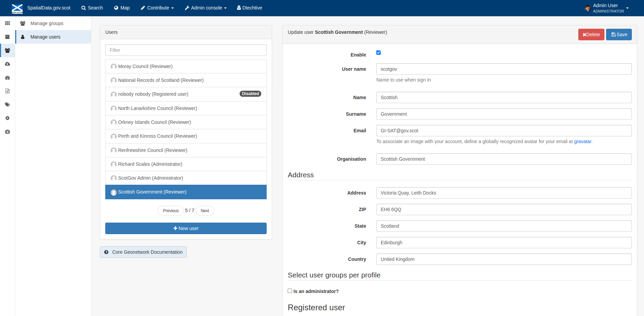Viewport: 644px width, 316px height.
Task: Click the North Lanarkshire Council avatar
Action: tap(114, 108)
